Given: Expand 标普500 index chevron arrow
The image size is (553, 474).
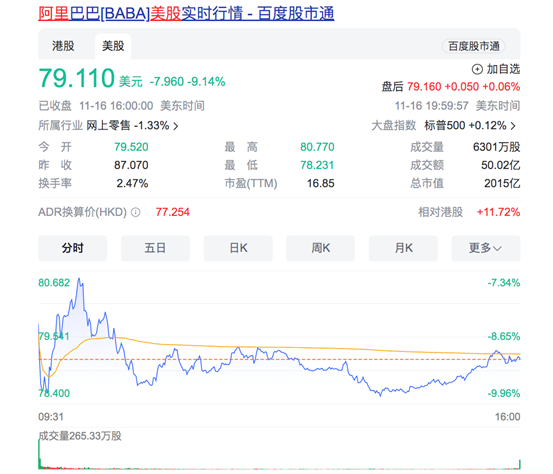Looking at the screenshot, I should pyautogui.click(x=513, y=126).
